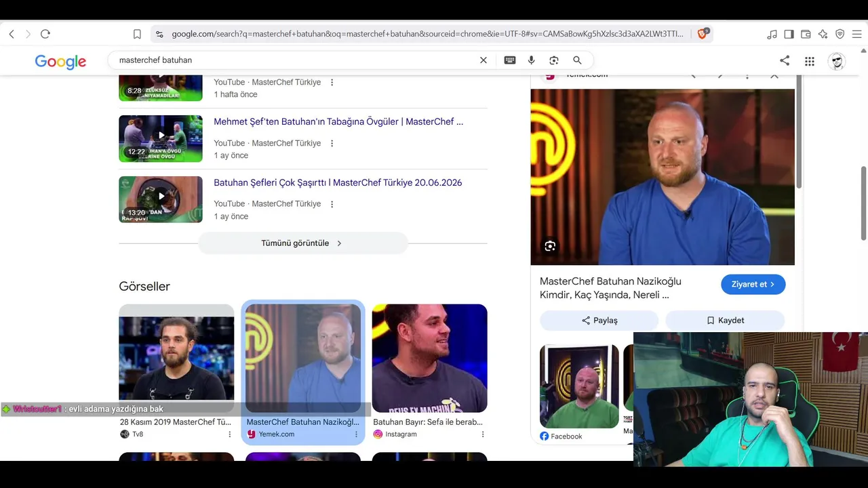Launch the Leo AI sparkle icon

click(823, 34)
